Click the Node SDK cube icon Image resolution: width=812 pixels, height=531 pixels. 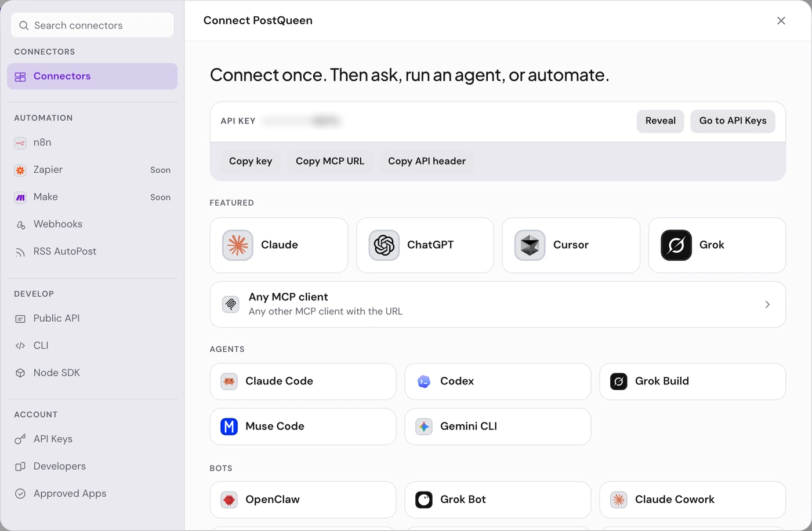click(20, 373)
